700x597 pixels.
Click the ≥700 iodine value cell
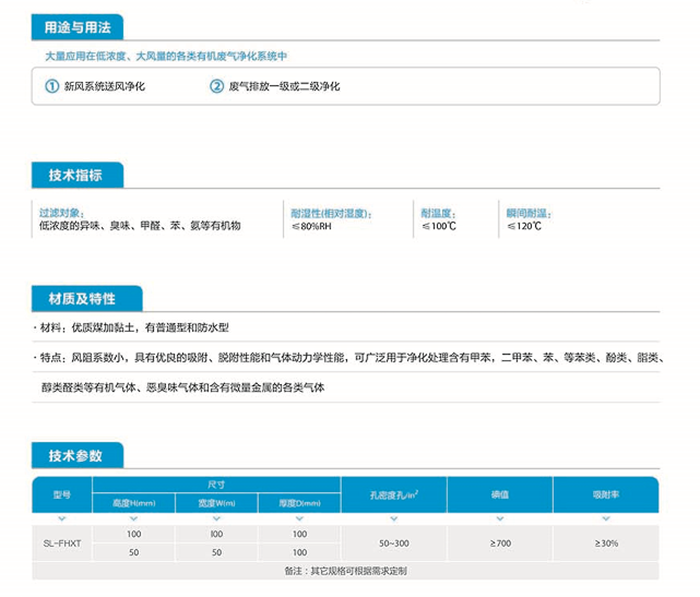coord(500,543)
